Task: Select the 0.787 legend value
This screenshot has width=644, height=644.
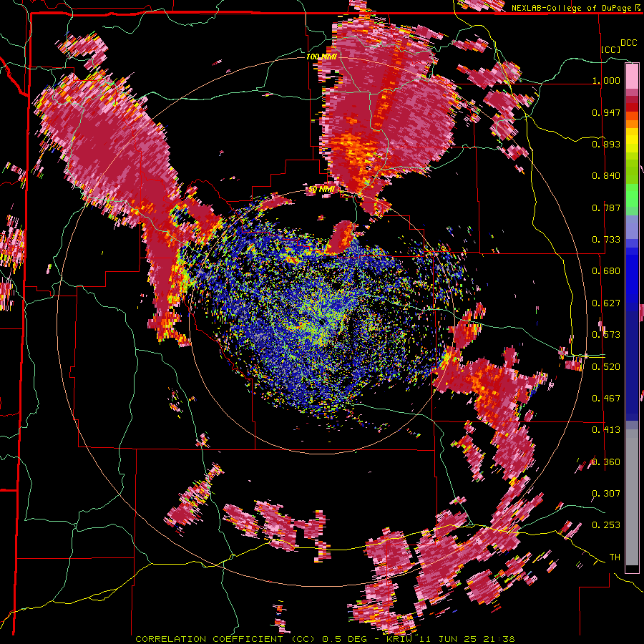Action: tap(606, 208)
